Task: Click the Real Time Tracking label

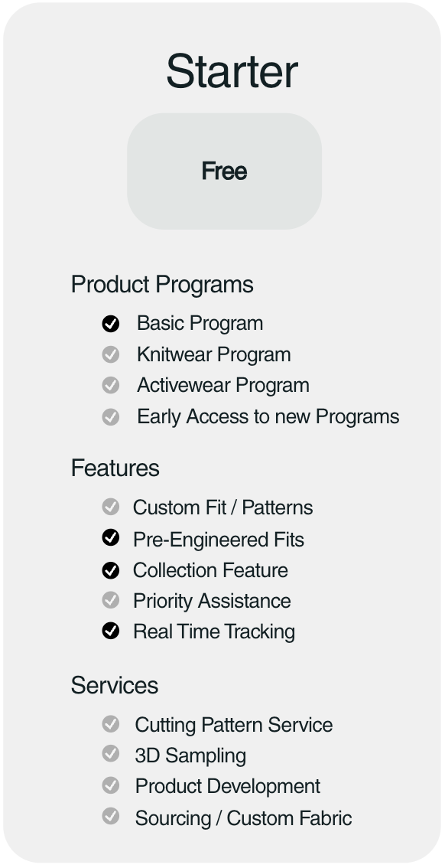Action: pos(214,631)
